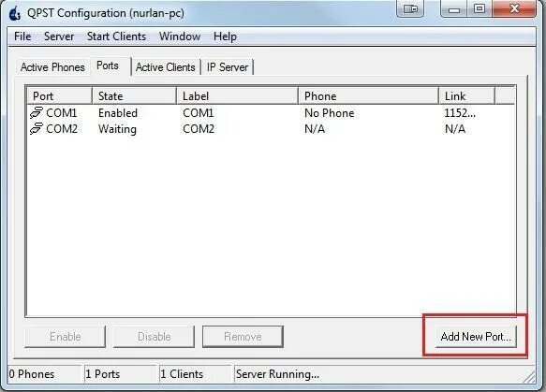Click the COM1 port connector icon
The image size is (546, 392).
pyautogui.click(x=36, y=112)
